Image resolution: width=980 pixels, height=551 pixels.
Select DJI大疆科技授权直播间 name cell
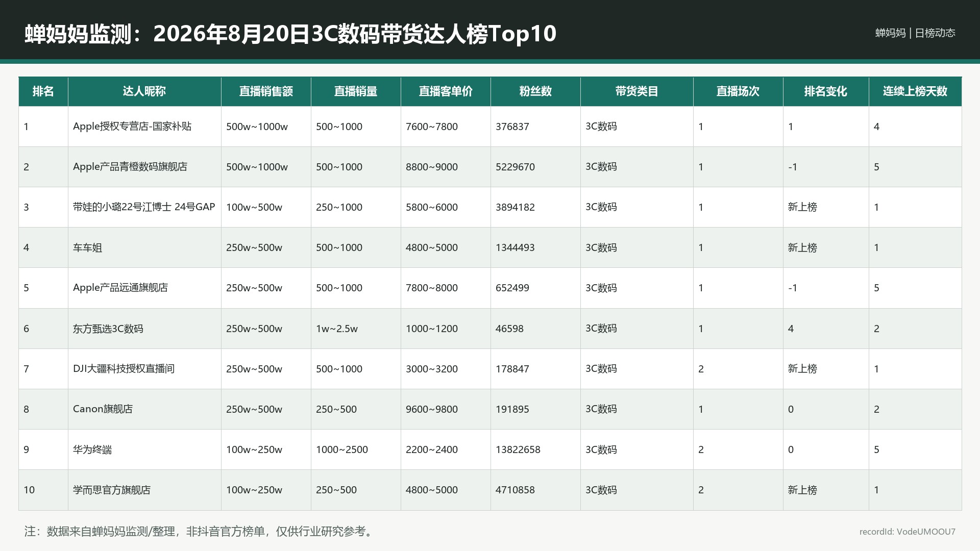pos(144,369)
